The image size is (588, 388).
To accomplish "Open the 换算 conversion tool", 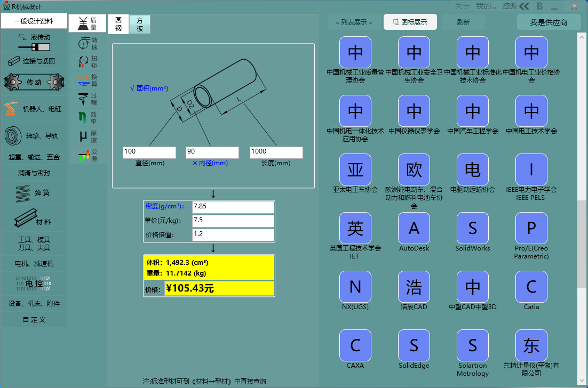I will pyautogui.click(x=88, y=80).
